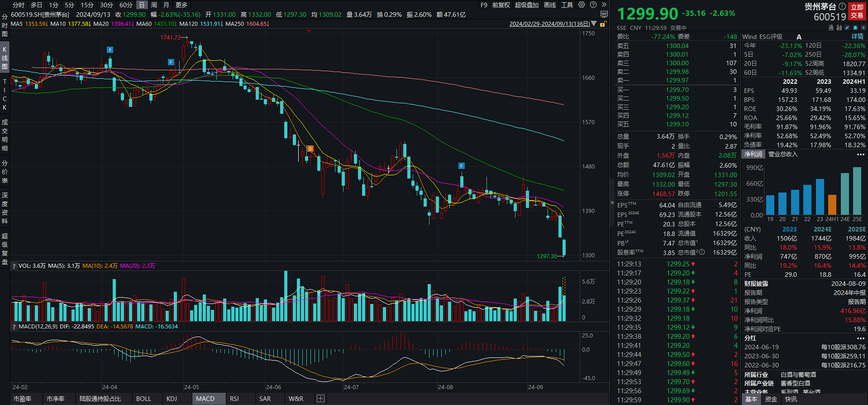Open ESG 详情 link
This screenshot has height=405, width=868.
click(x=857, y=37)
